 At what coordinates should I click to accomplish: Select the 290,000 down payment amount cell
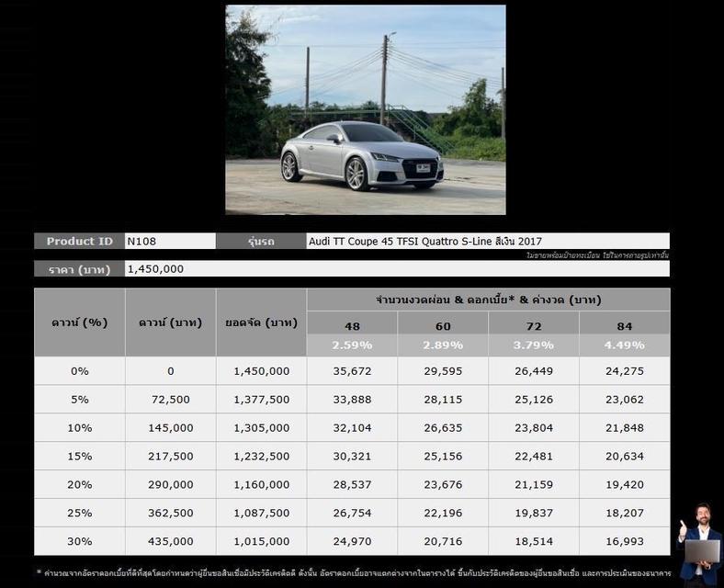171,485
